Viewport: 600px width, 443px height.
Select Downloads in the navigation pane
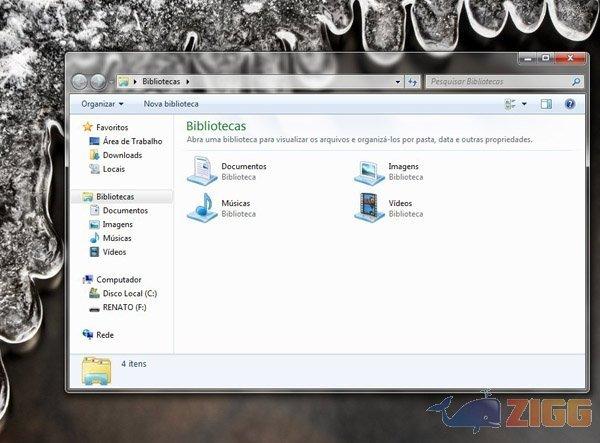click(122, 155)
